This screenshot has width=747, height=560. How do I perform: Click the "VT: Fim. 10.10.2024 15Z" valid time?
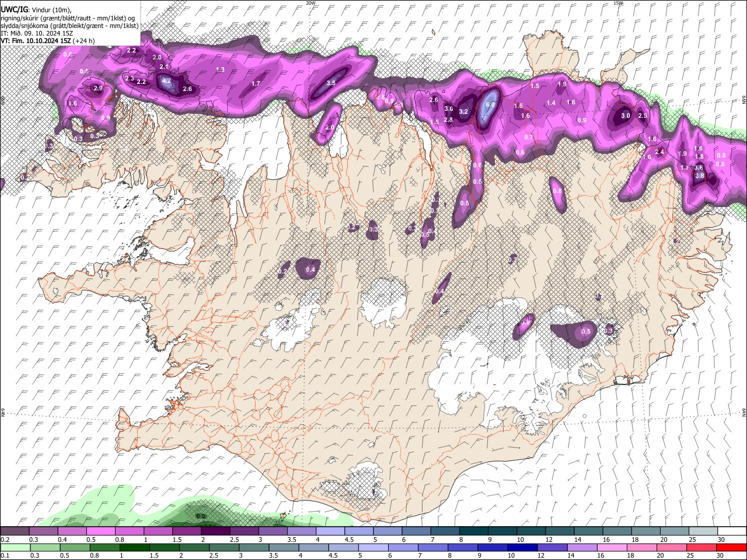tap(36, 41)
